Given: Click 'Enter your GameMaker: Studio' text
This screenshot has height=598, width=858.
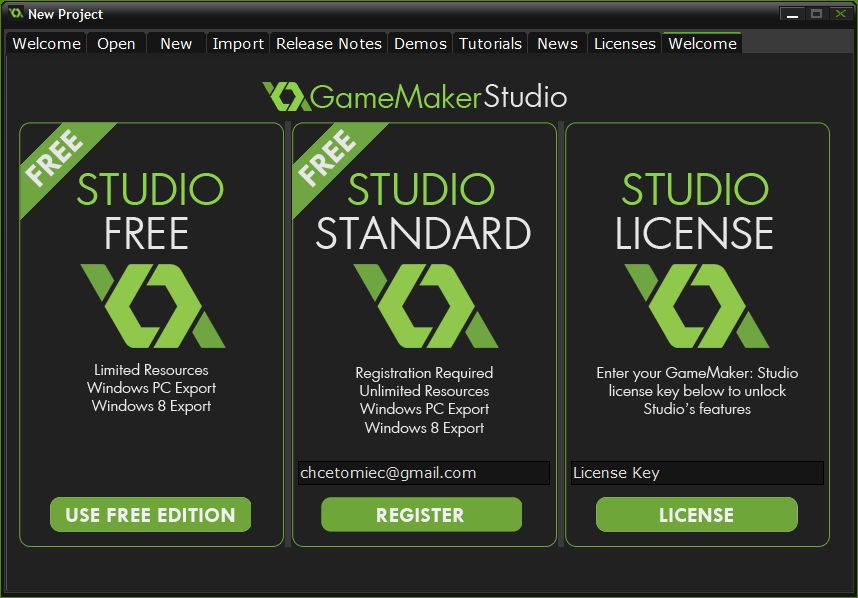Looking at the screenshot, I should pos(697,373).
